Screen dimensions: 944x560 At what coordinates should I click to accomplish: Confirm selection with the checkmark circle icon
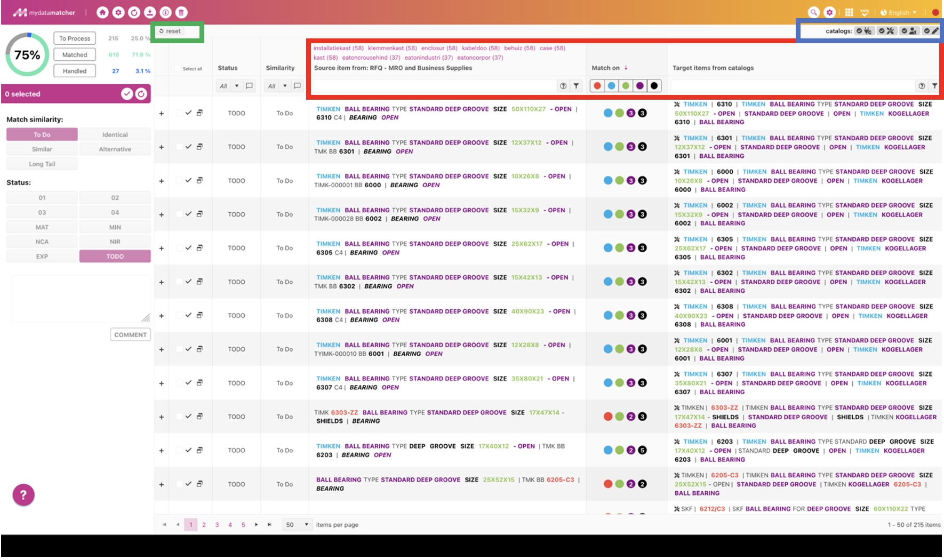coord(127,94)
